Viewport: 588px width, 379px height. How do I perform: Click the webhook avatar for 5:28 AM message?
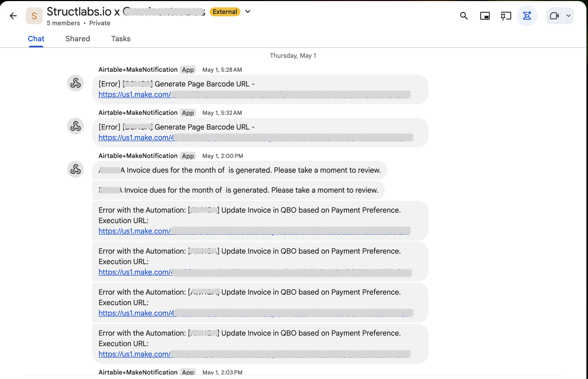pos(76,83)
